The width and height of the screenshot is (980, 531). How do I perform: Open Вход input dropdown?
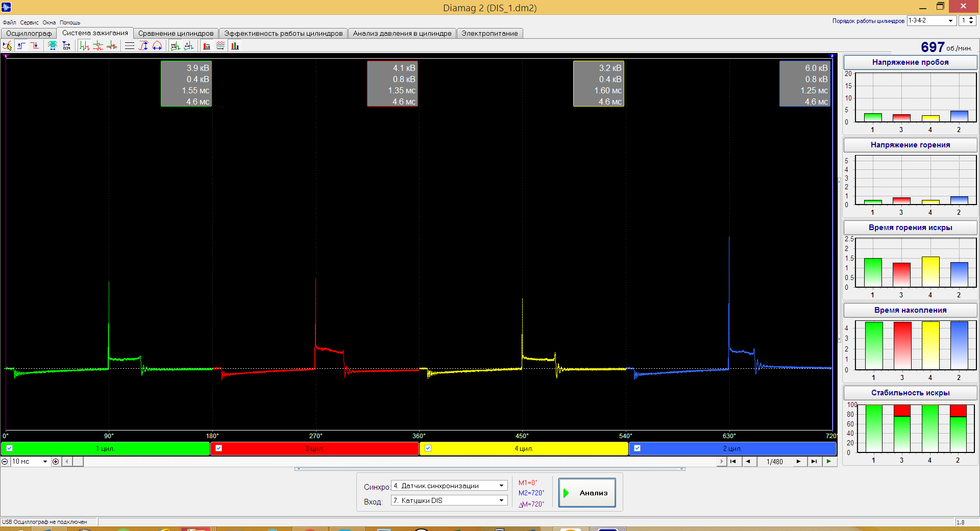point(501,500)
